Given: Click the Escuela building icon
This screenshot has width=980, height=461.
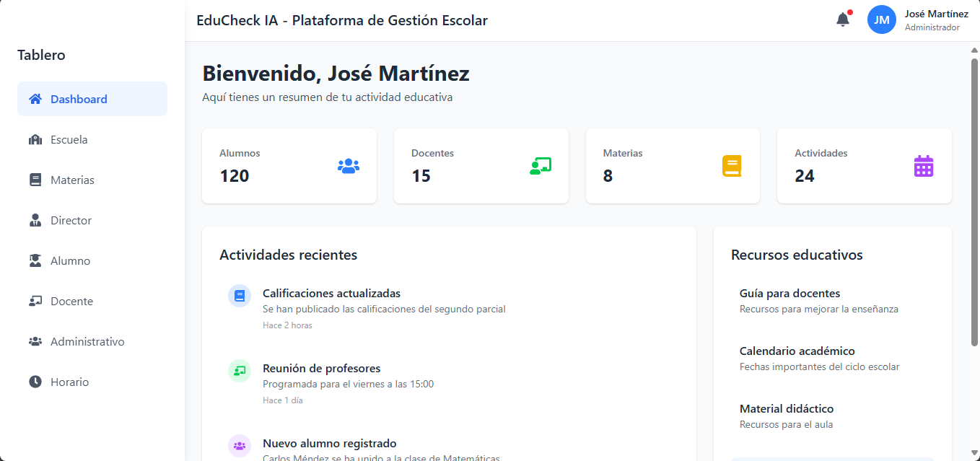Looking at the screenshot, I should click(x=35, y=139).
